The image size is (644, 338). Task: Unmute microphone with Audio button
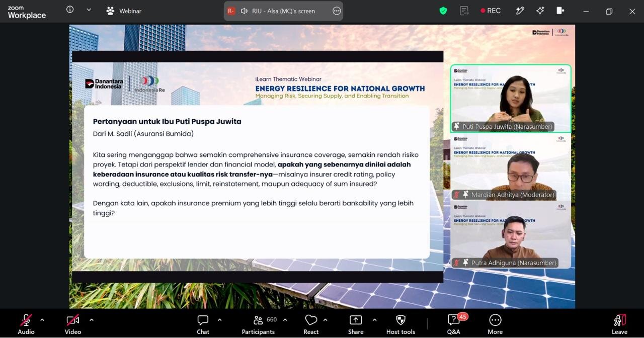coord(26,324)
